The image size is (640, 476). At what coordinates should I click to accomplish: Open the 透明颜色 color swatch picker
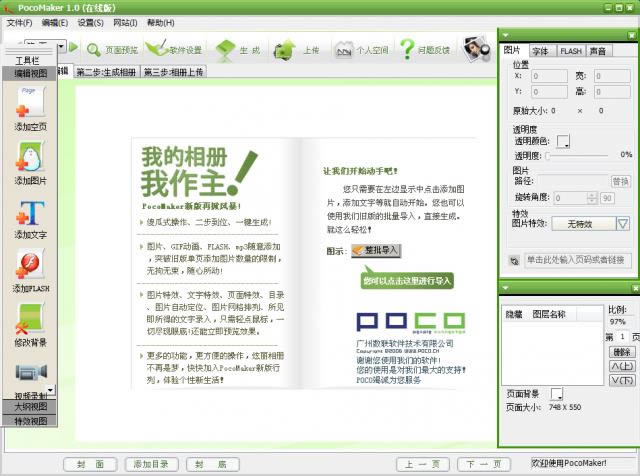(x=563, y=141)
